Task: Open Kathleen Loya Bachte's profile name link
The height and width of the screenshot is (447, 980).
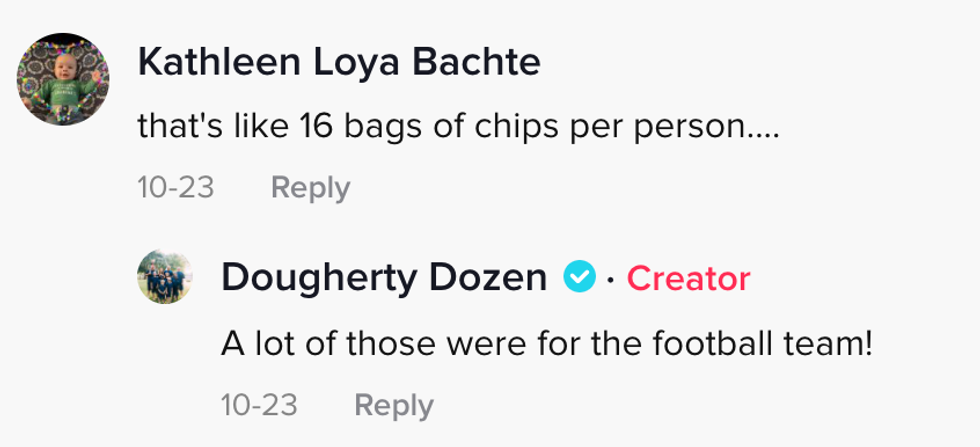Action: click(339, 63)
